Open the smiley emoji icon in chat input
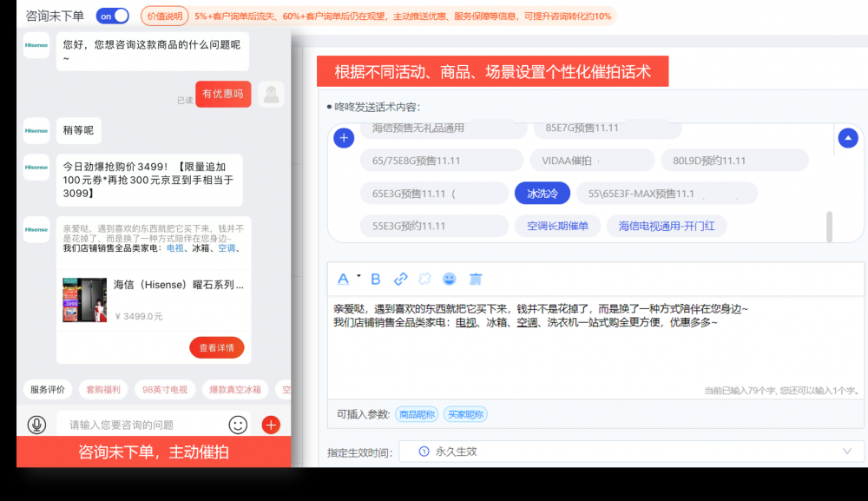868x501 pixels. (238, 425)
